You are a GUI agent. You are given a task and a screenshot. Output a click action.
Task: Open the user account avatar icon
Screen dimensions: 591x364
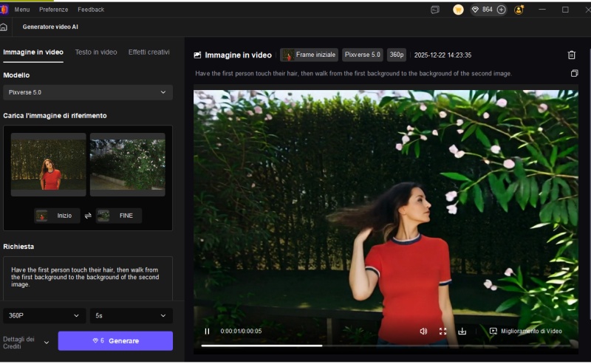(519, 10)
